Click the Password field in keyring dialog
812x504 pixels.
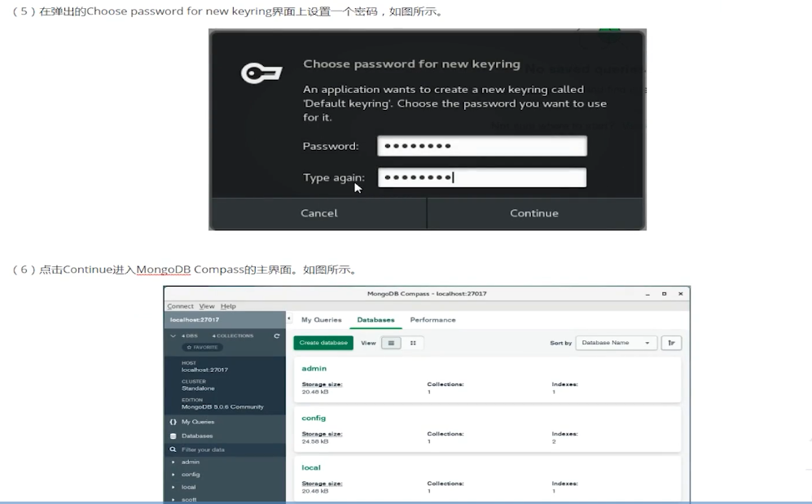482,146
